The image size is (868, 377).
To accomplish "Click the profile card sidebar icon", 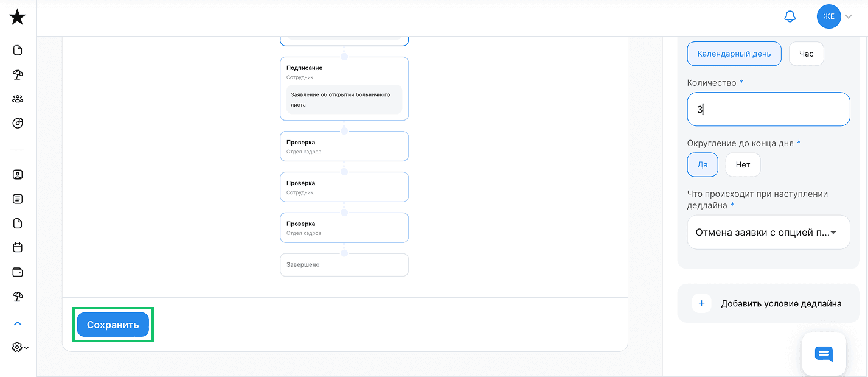I will pos(18,175).
